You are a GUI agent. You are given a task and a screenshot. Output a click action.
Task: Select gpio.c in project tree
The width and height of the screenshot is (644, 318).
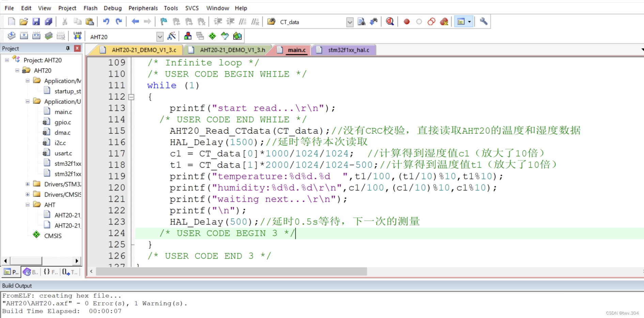pyautogui.click(x=63, y=122)
